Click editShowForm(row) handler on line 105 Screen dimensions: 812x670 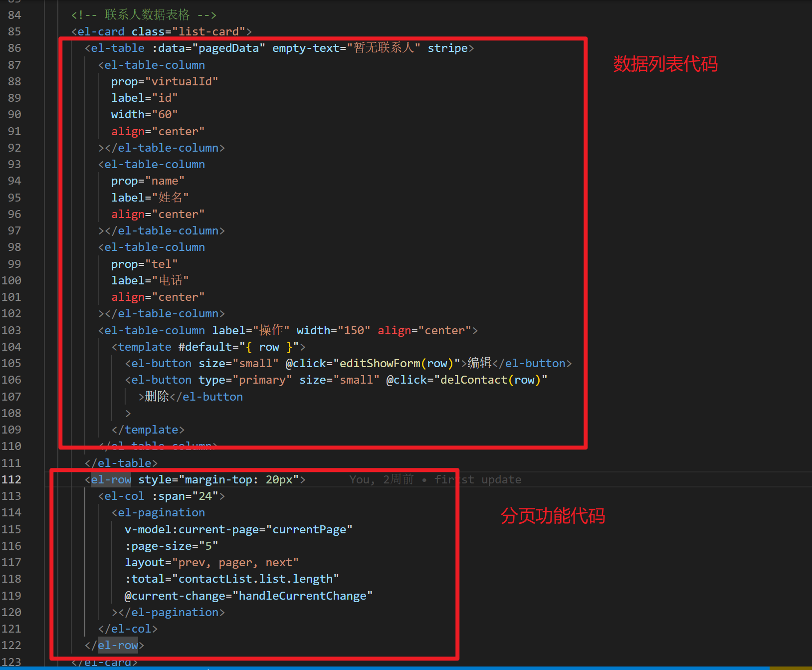click(397, 363)
